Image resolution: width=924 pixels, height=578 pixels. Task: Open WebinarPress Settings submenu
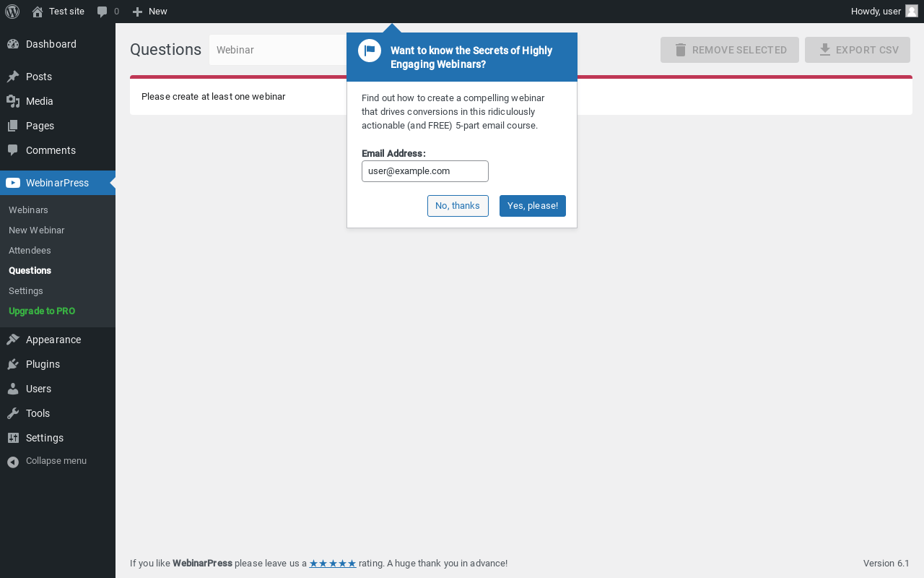(26, 290)
